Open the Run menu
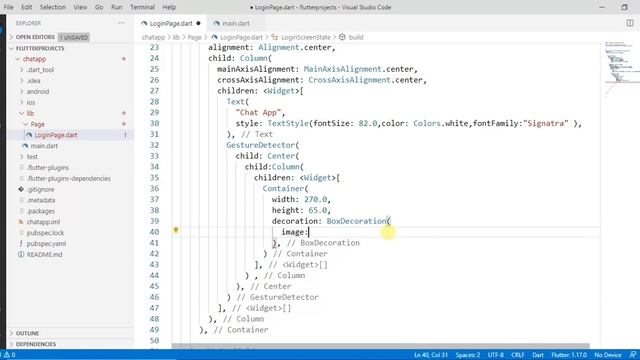640x360 pixels. 117,7
